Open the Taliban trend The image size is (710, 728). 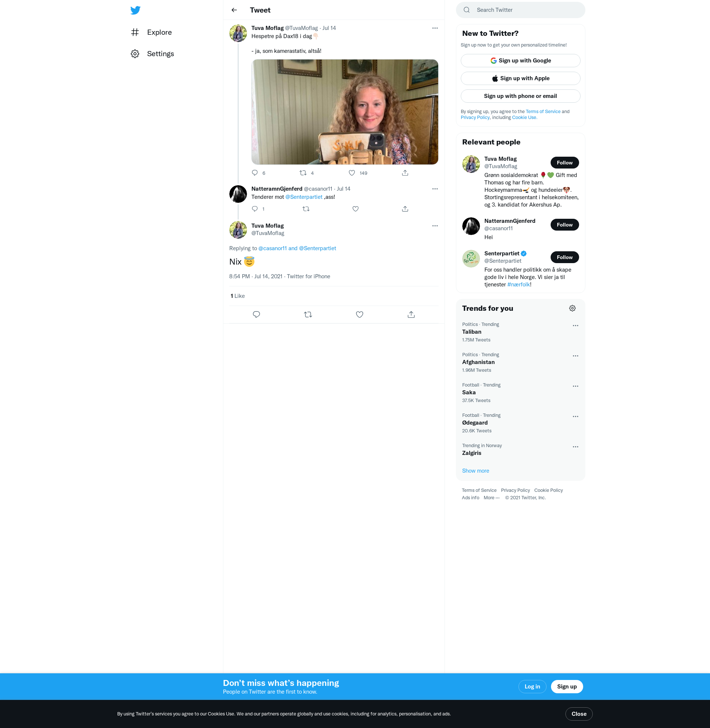click(x=472, y=332)
